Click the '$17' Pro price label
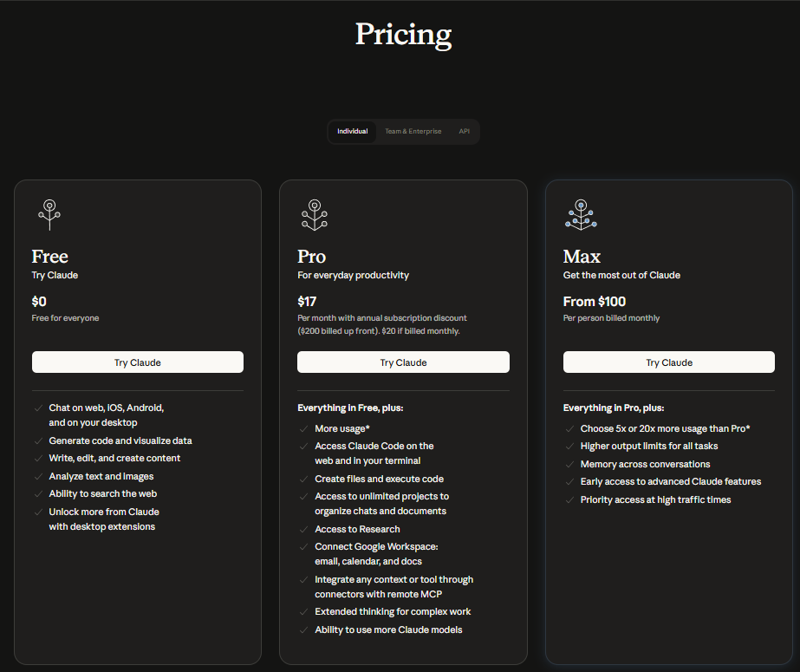800x672 pixels. pos(308,301)
